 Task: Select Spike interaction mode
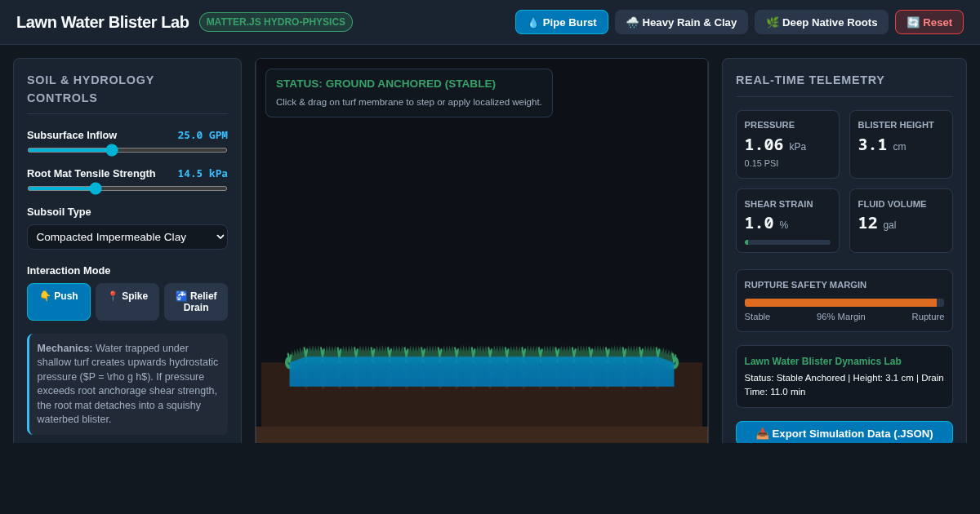point(127,302)
